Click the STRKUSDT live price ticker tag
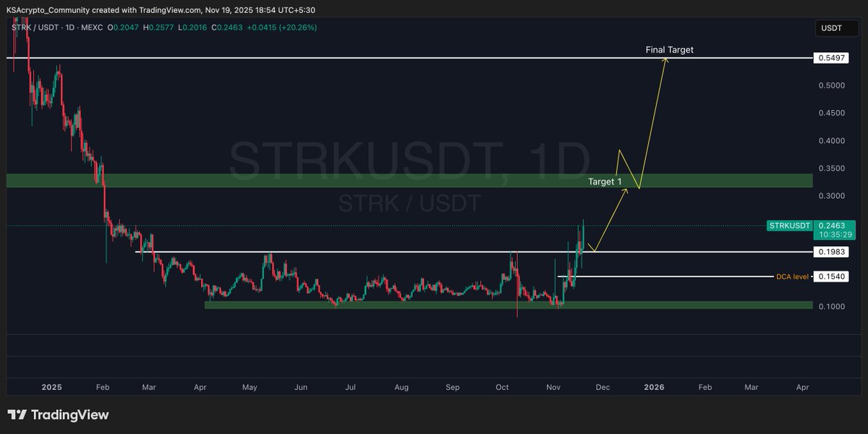Viewport: 868px width, 434px height. [x=789, y=226]
